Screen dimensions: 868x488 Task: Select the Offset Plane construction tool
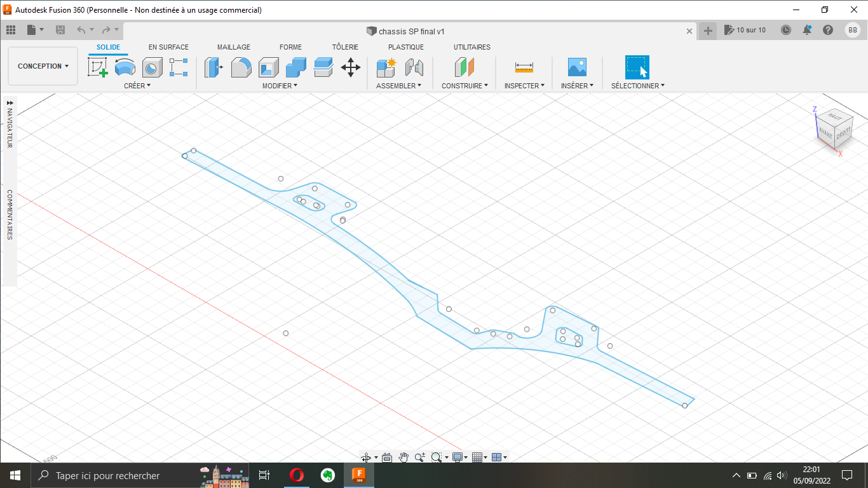click(x=465, y=67)
